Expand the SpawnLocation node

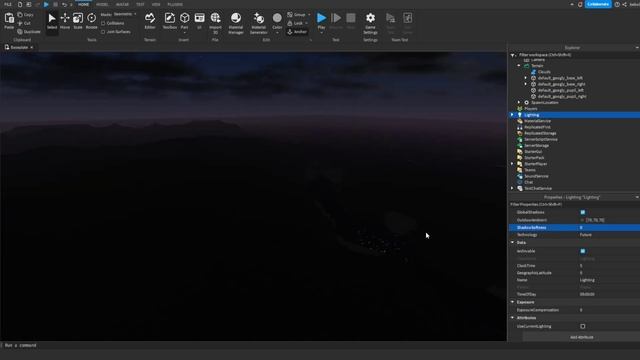[519, 102]
